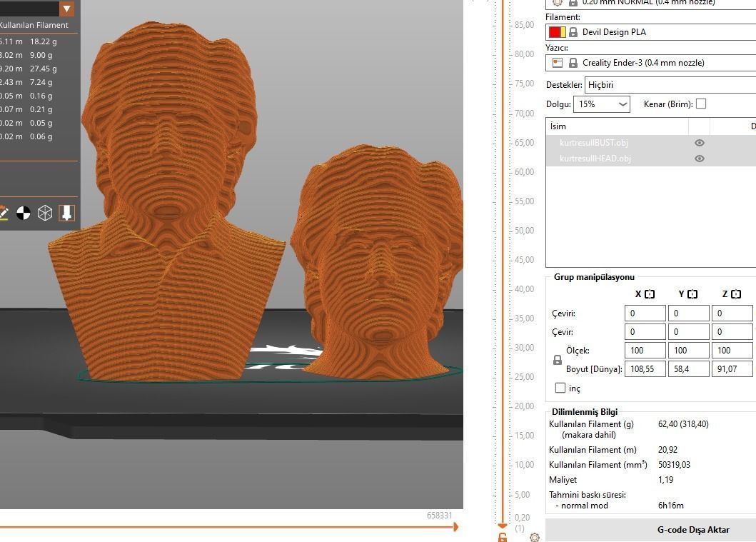Open the Dolgu 15% infill dropdown
The height and width of the screenshot is (542, 756).
coord(601,104)
